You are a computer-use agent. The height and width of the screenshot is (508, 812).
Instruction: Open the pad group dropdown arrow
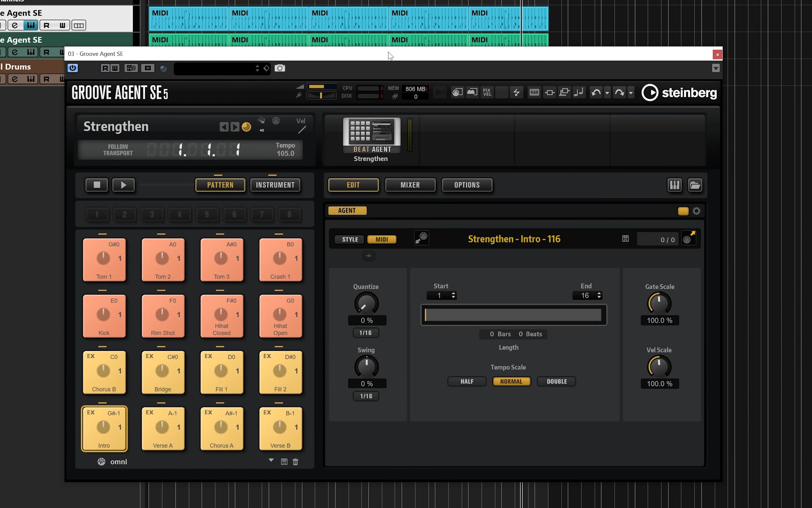pos(271,460)
